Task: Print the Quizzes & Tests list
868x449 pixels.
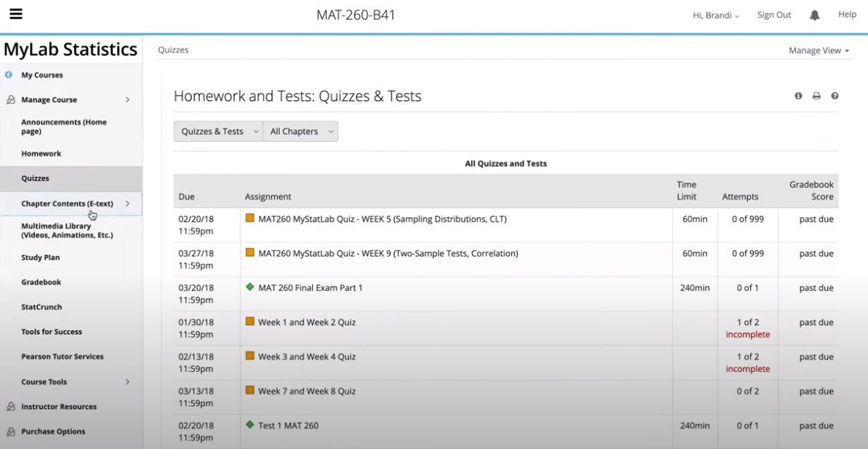Action: [x=816, y=95]
